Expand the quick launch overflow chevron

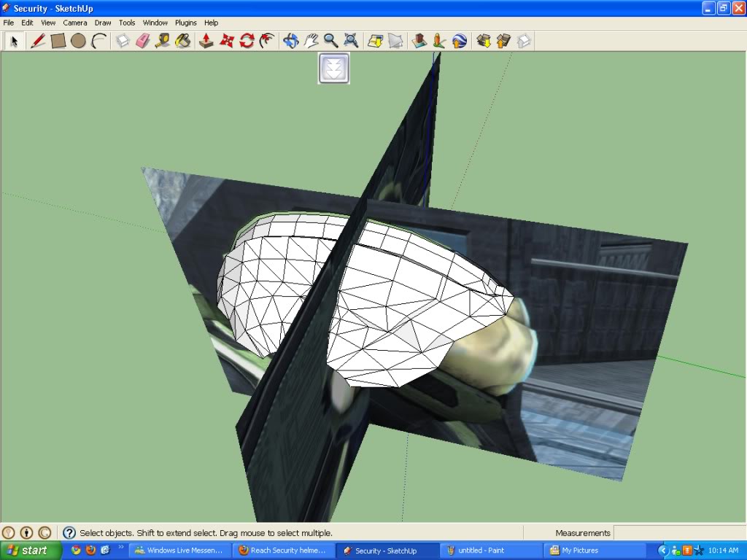120,548
